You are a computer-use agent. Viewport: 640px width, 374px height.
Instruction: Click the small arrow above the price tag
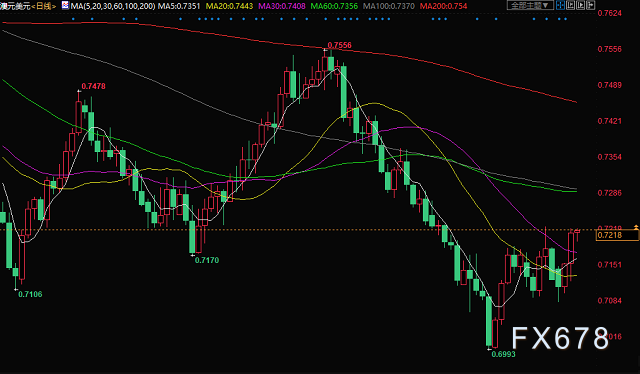click(x=636, y=226)
